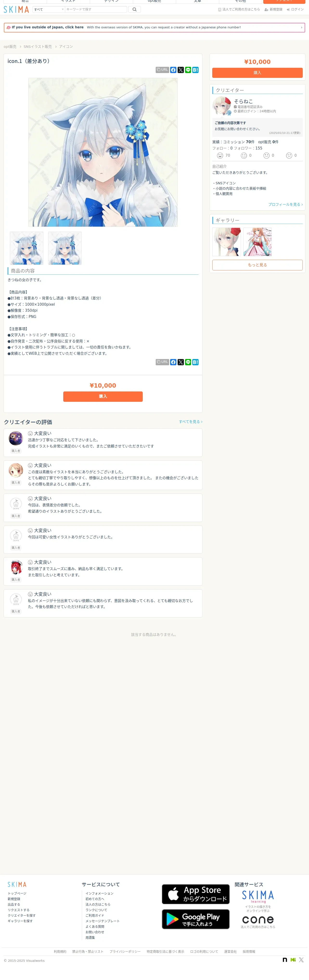Screen dimensions: 309x980
Task: Select the first variation thumbnail
Action: (x=26, y=248)
